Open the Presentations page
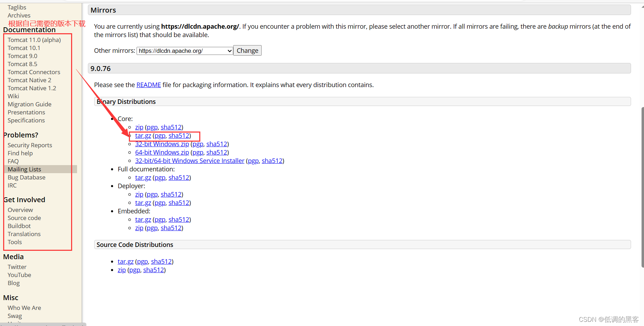 click(26, 112)
